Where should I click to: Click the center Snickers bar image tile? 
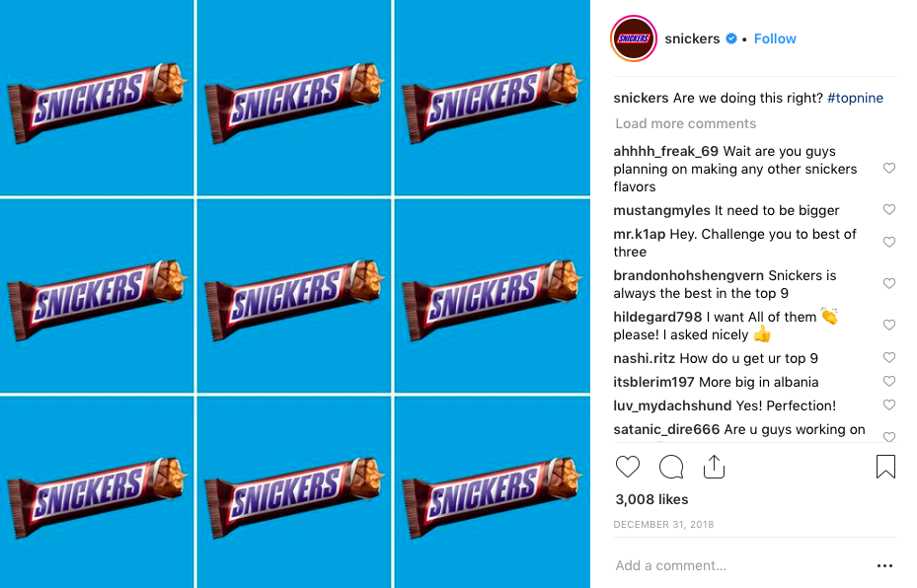[294, 295]
